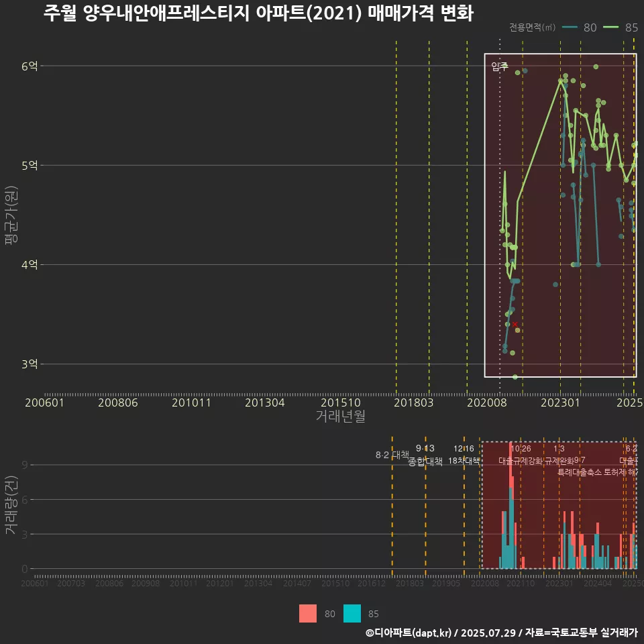Click the 10·26 policy date annotation
This screenshot has width=644, height=644.
coord(521,449)
